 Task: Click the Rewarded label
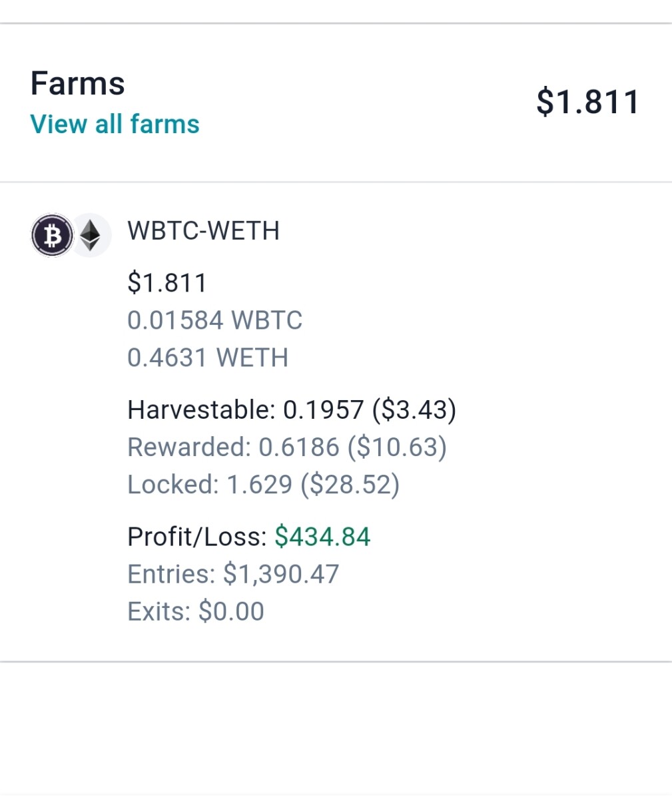(188, 447)
